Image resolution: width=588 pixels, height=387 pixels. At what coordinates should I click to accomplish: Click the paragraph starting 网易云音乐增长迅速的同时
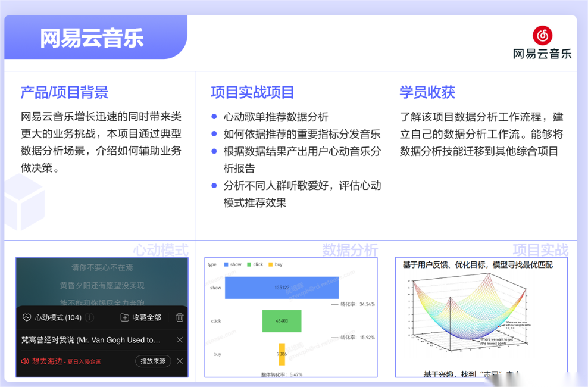101,142
